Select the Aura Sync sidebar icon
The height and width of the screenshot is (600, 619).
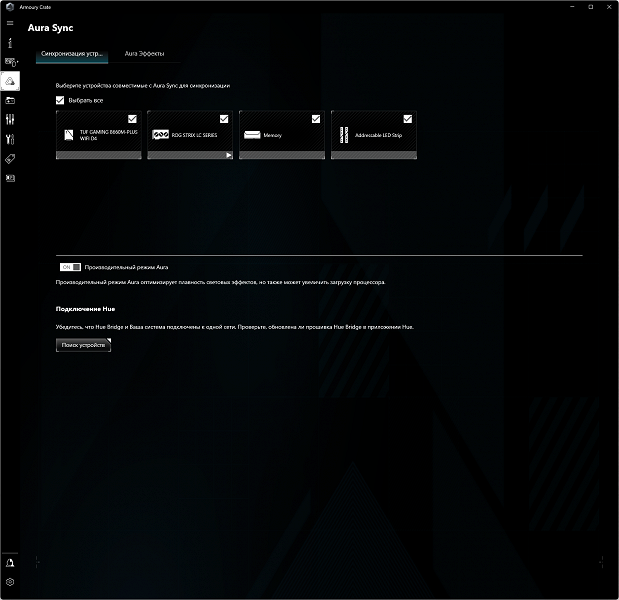[10, 81]
